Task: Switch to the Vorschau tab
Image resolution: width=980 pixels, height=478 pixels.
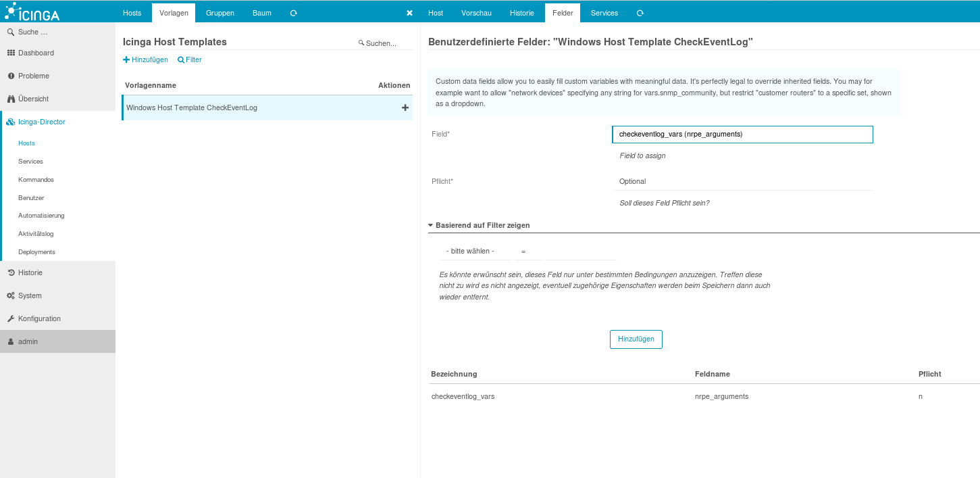Action: (476, 13)
